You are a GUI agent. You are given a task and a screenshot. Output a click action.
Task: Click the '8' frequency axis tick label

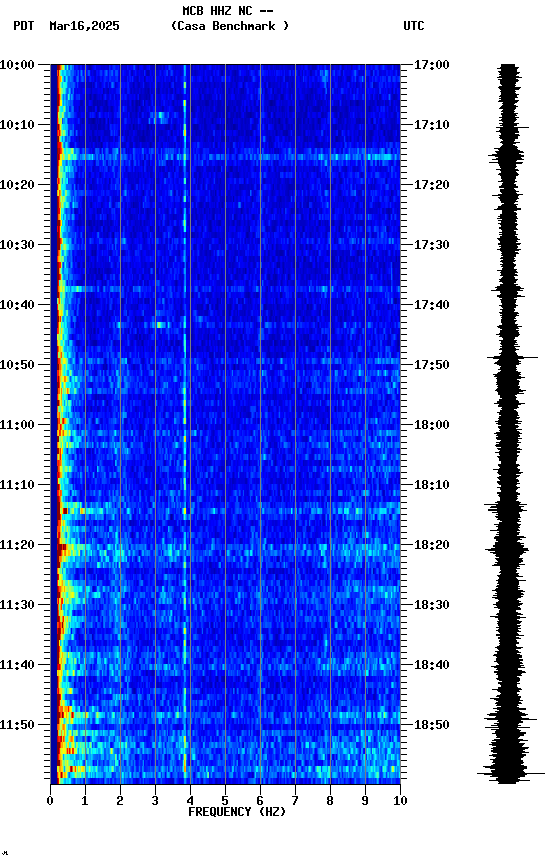pos(330,801)
